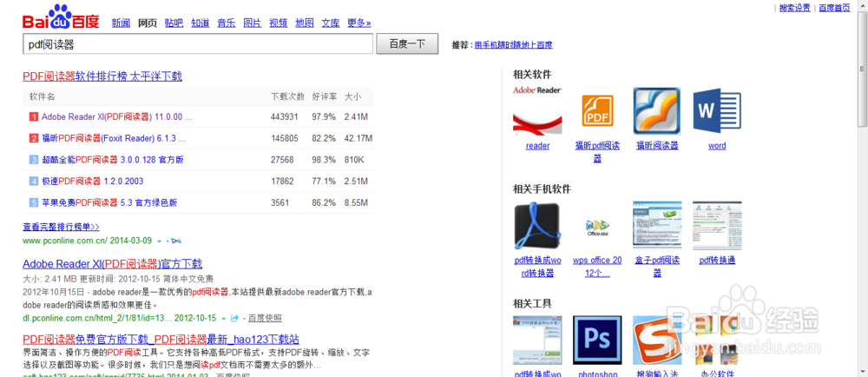Click size value 42.17M
This screenshot has width=868, height=377.
tap(358, 138)
